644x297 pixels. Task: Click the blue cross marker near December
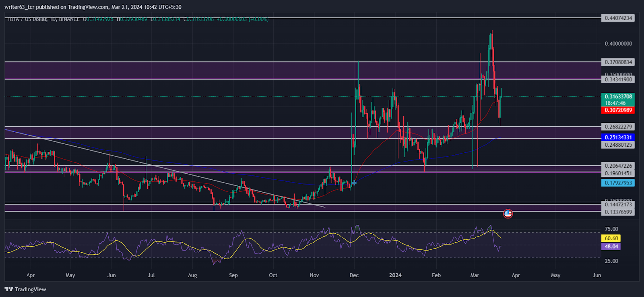click(x=354, y=183)
